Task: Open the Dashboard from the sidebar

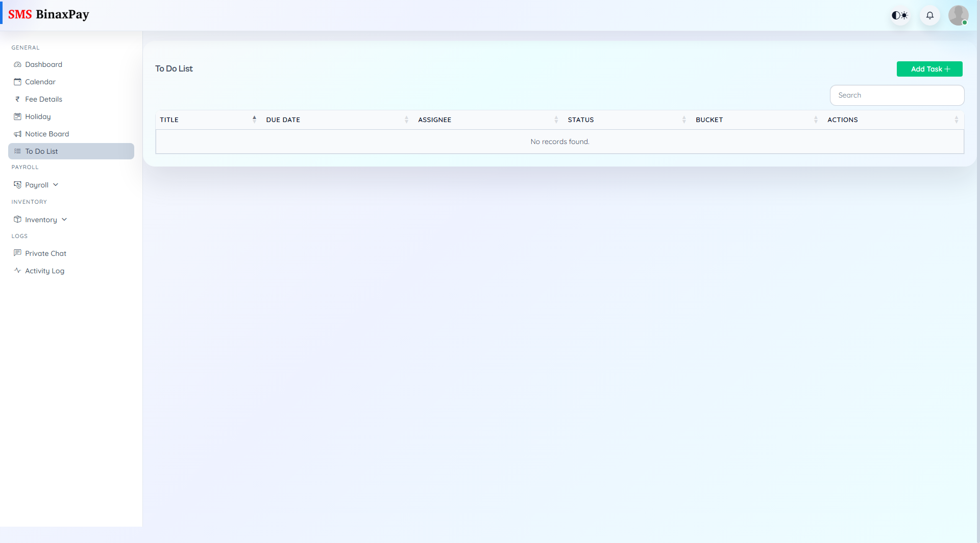Action: click(x=43, y=64)
